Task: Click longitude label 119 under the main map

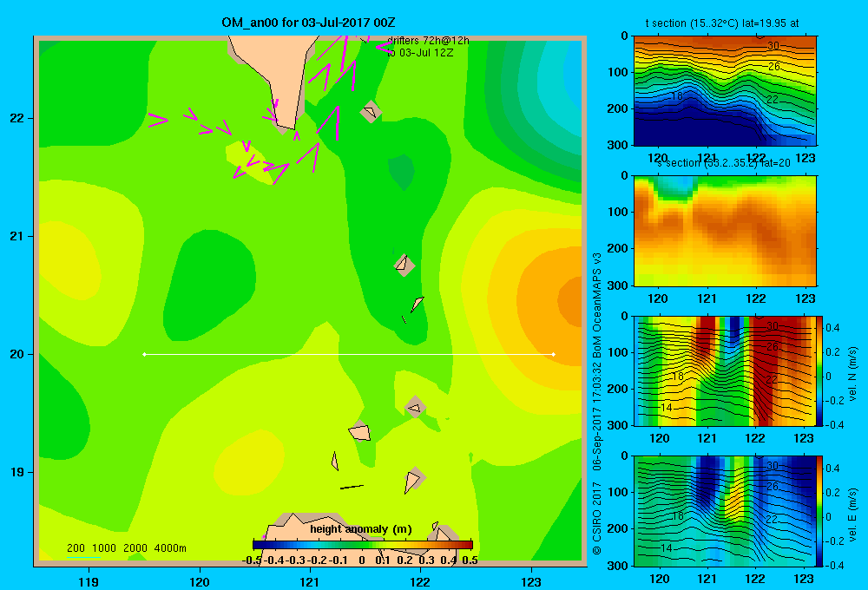Action: (x=89, y=581)
